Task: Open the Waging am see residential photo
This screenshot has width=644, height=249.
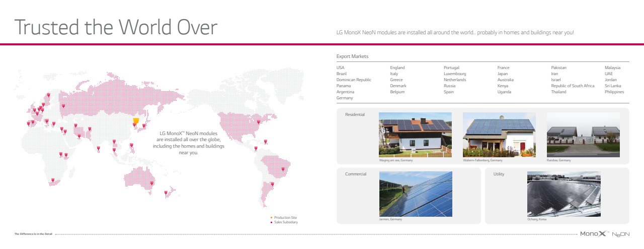Action: (415, 135)
